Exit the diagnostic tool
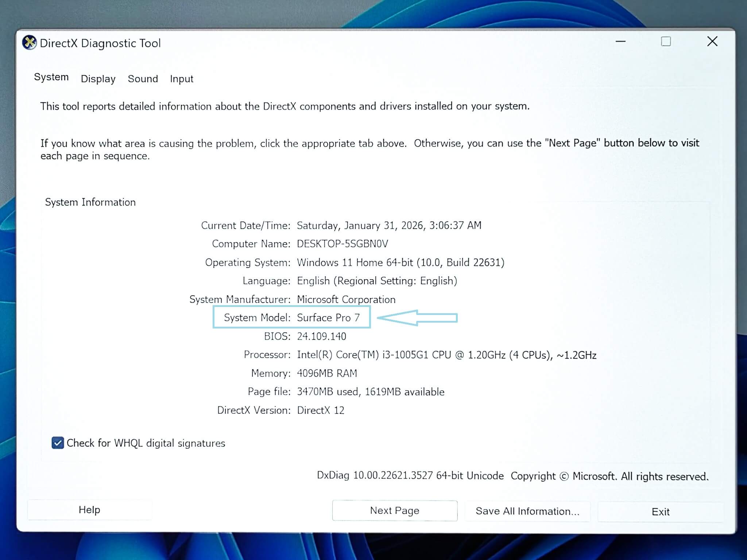The image size is (747, 560). pyautogui.click(x=661, y=512)
